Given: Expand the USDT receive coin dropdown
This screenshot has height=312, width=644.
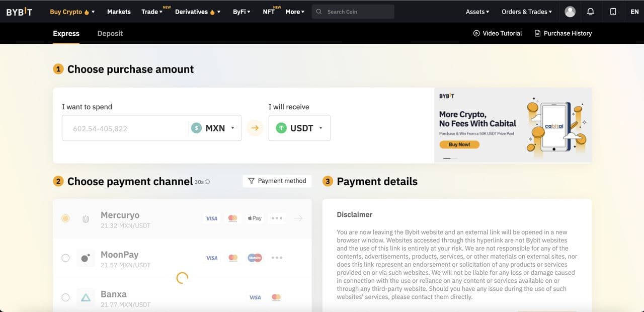Looking at the screenshot, I should click(299, 128).
